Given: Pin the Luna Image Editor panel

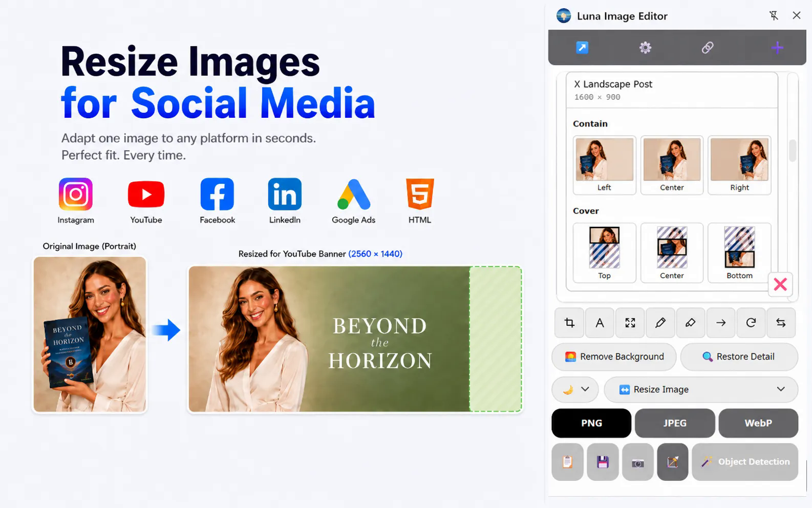Looking at the screenshot, I should [x=774, y=15].
